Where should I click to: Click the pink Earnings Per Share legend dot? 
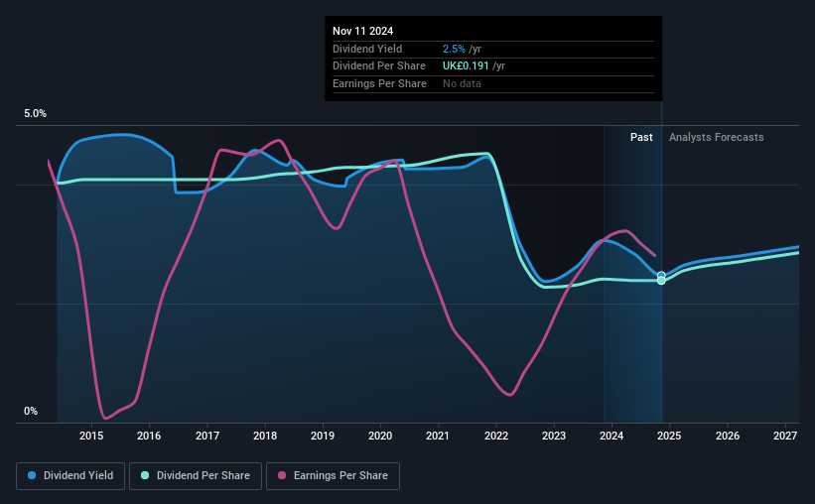[x=282, y=475]
